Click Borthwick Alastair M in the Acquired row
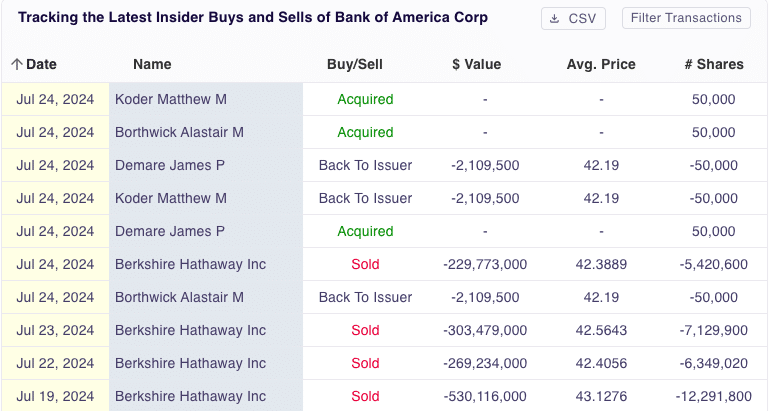This screenshot has width=769, height=411. click(x=179, y=132)
